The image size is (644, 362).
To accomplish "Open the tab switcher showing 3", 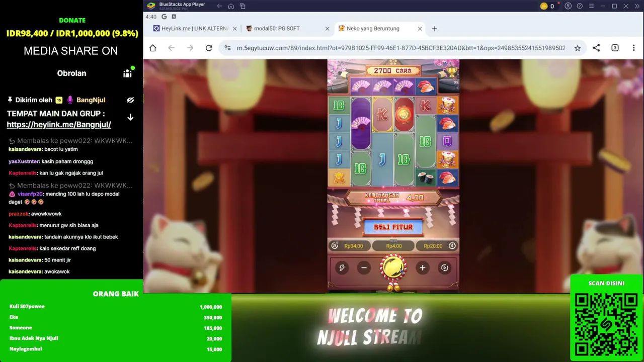I will tap(615, 48).
